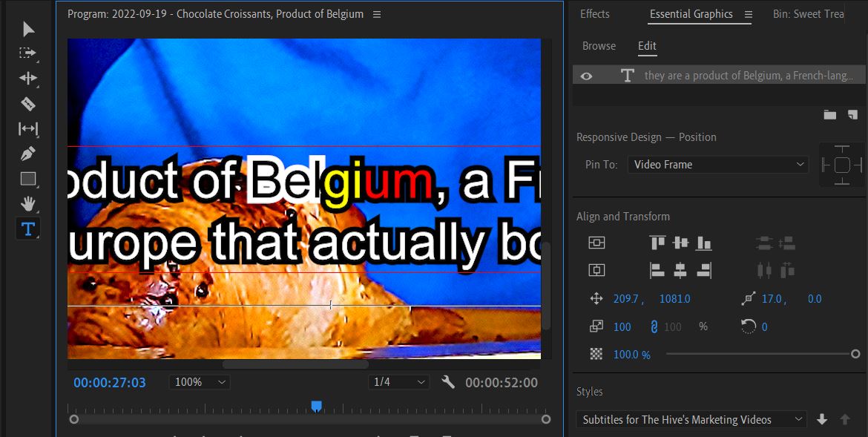
Task: Toggle the scale lock link icon
Action: (654, 326)
